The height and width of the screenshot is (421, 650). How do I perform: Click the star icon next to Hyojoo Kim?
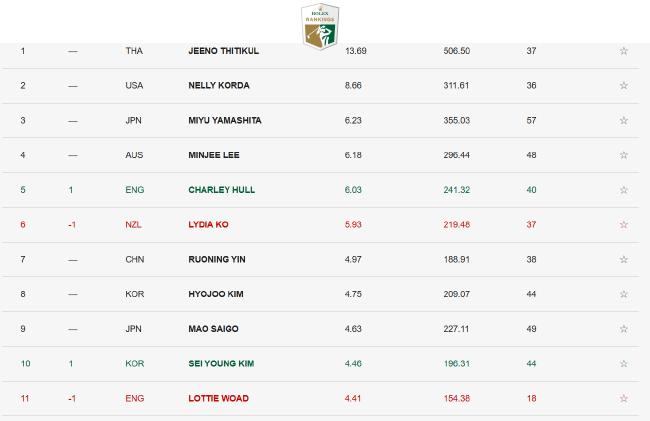click(624, 294)
